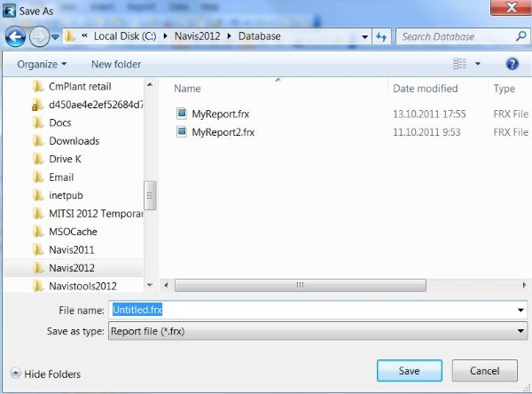Select the Navis2011 folder in tree
Image resolution: width=532 pixels, height=394 pixels.
point(71,249)
